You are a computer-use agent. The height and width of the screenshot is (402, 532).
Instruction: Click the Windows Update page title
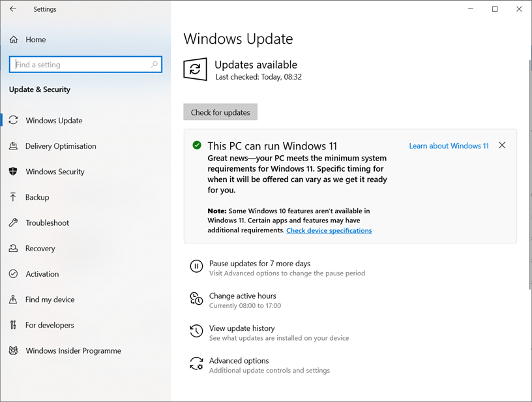(x=238, y=39)
